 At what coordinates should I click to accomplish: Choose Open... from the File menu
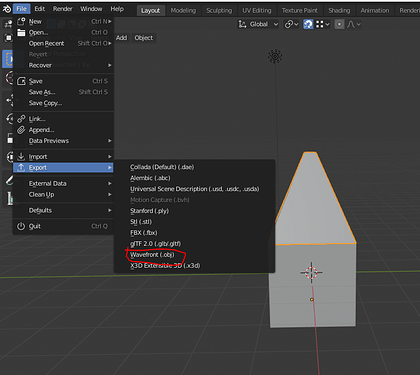(x=63, y=33)
